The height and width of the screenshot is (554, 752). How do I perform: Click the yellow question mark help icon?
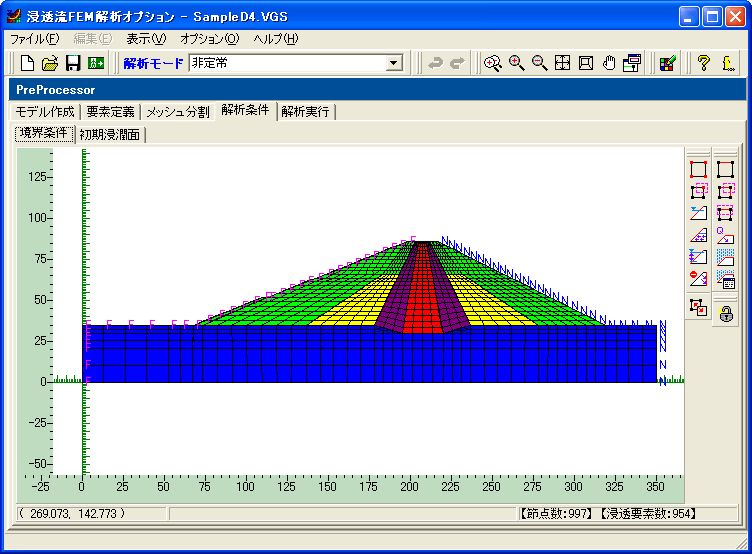click(703, 63)
